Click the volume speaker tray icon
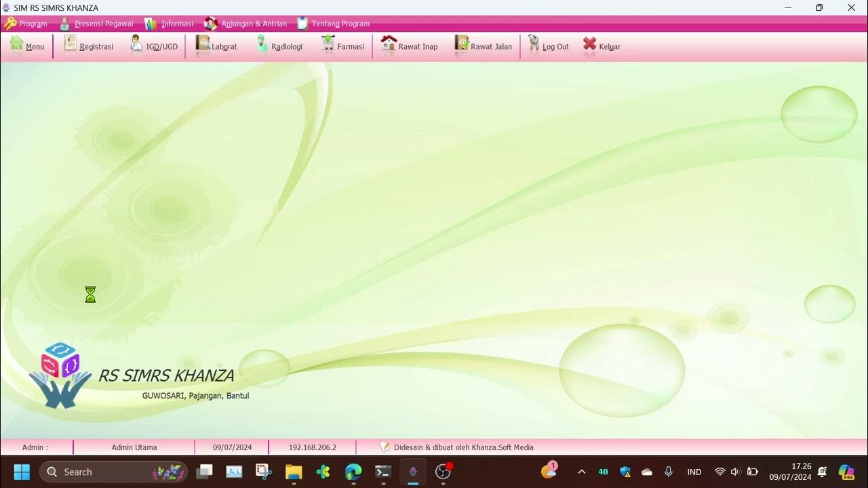 736,472
